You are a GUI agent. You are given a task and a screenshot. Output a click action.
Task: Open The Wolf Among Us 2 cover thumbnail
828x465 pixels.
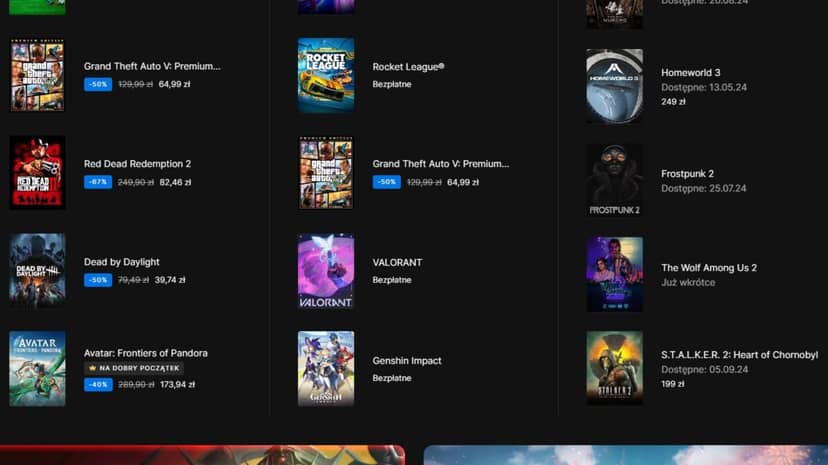tap(615, 274)
